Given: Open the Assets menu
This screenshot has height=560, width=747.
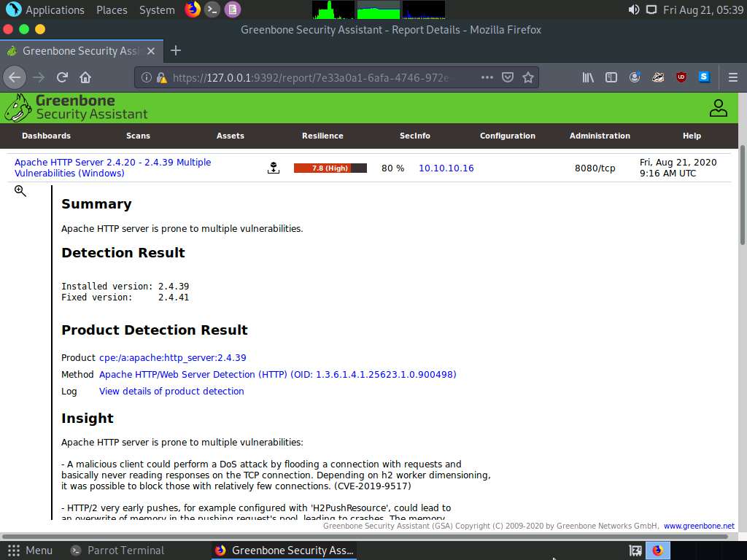Looking at the screenshot, I should (230, 136).
